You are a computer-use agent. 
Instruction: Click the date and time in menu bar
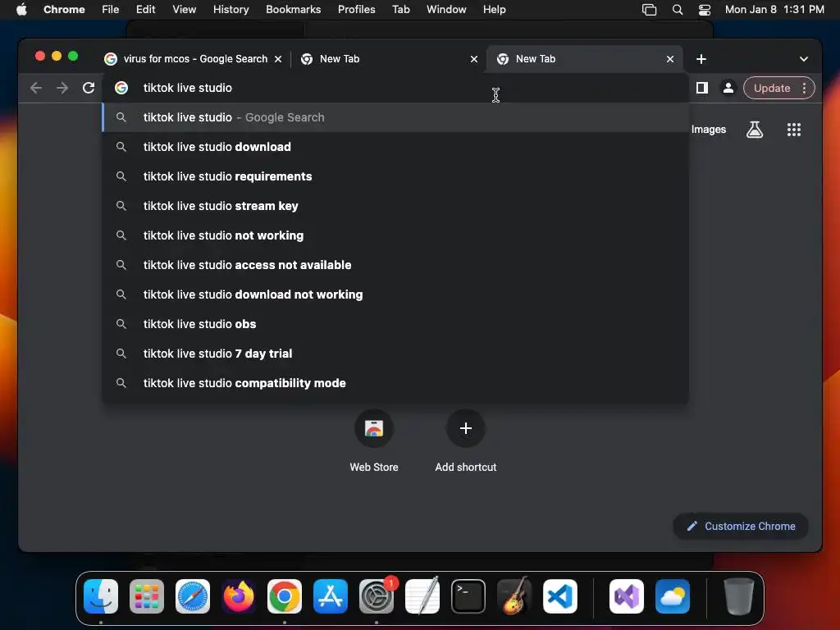pos(774,9)
